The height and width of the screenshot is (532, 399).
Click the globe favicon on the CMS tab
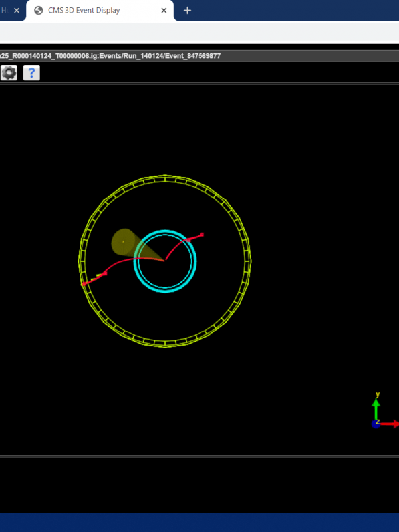pos(38,11)
